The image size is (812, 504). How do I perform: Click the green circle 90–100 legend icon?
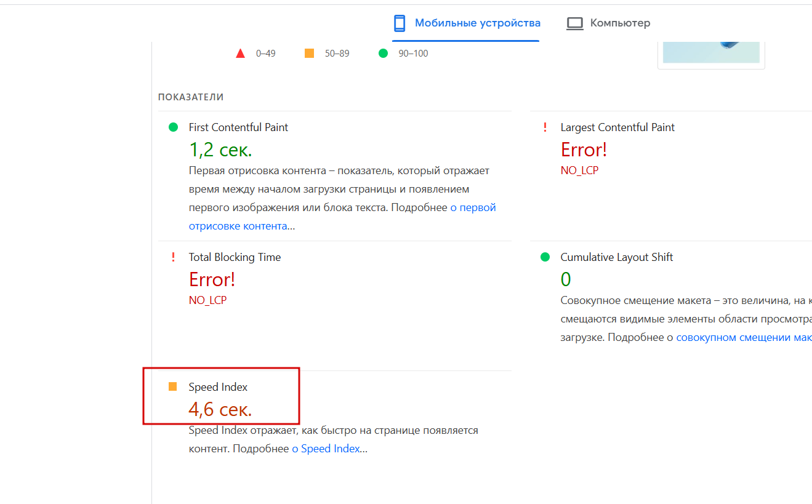click(383, 54)
